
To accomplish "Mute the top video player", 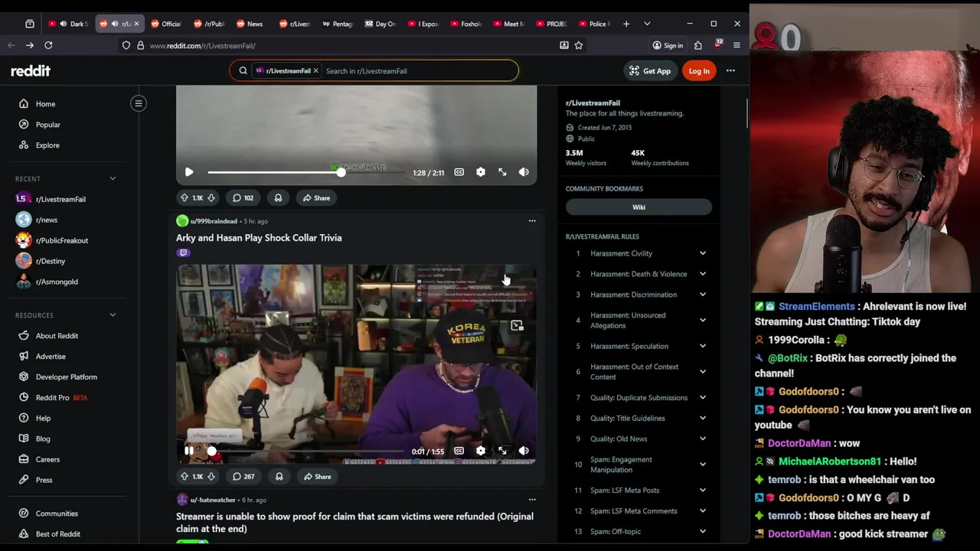I will click(x=524, y=172).
